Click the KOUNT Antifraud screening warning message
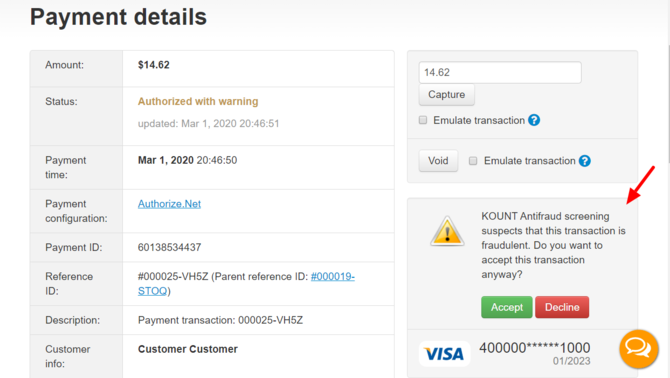670x378 pixels. point(553,245)
